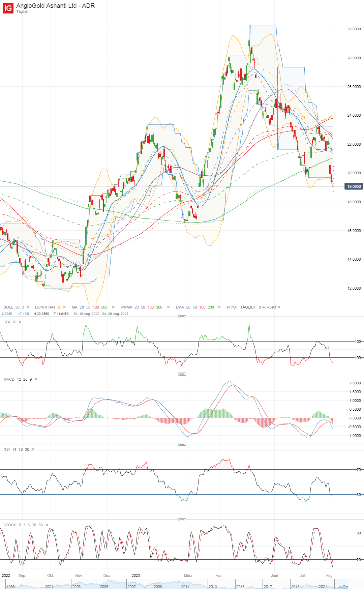
Task: Select the EMA 200 period value
Action: point(211,307)
